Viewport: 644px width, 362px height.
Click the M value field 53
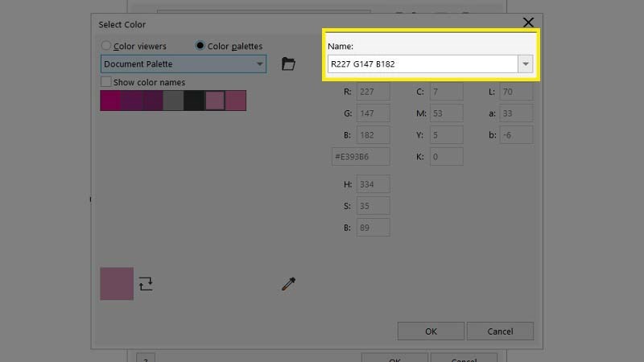coord(447,113)
